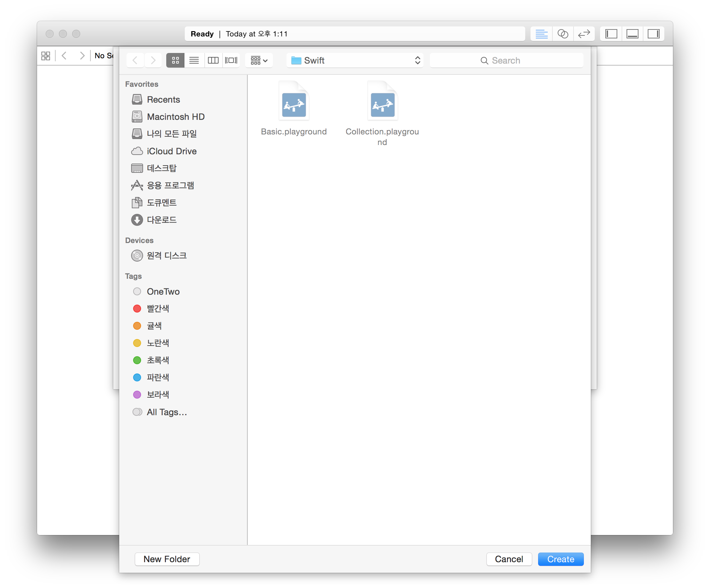Switch file dialog to column view
This screenshot has width=710, height=588.
(213, 61)
